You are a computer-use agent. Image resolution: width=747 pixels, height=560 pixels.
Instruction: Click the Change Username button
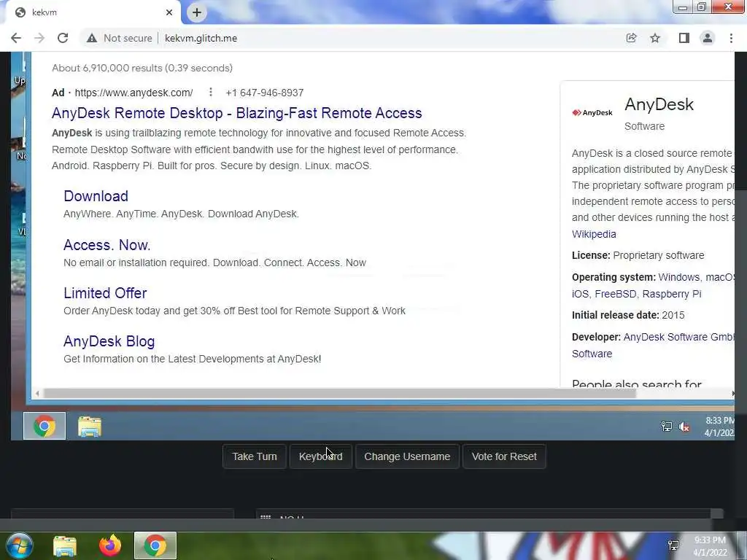[x=407, y=456]
